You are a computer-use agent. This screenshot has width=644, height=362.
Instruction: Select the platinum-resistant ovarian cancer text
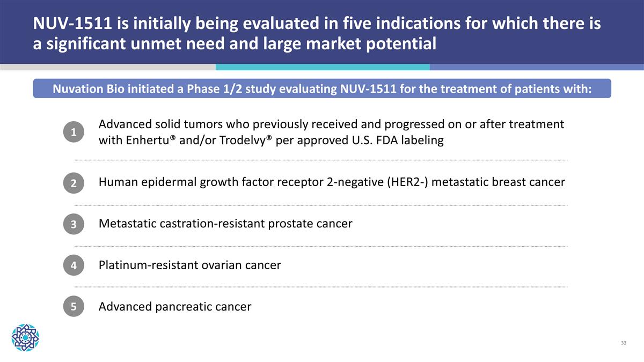pos(189,265)
